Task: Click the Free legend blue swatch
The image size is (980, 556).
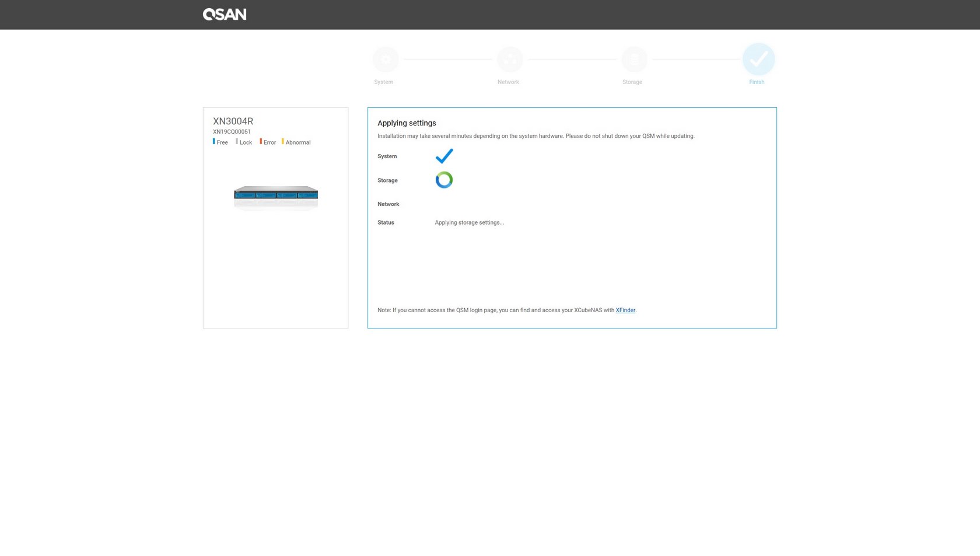Action: pos(213,141)
